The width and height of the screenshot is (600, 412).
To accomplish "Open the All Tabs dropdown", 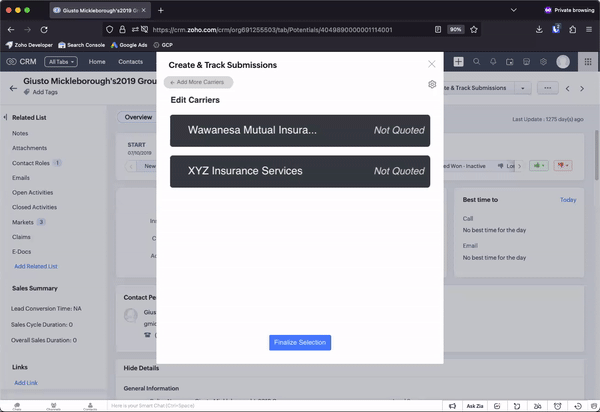I will (x=61, y=62).
